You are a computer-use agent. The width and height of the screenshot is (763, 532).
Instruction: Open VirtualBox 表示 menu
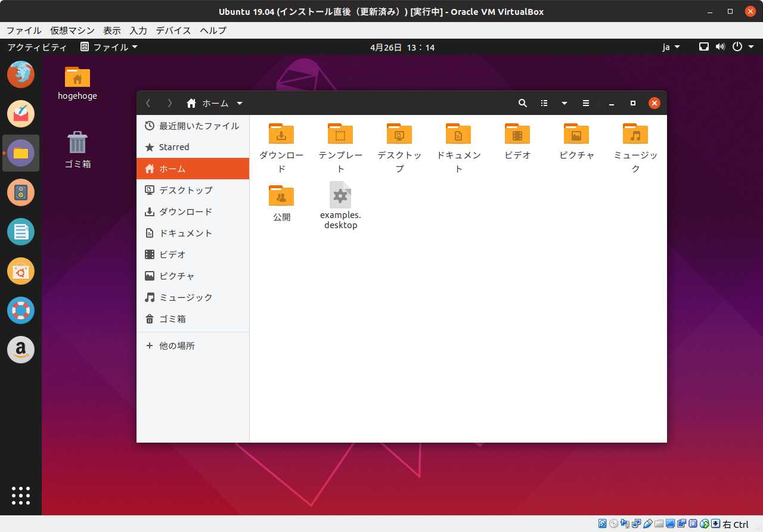pos(112,30)
